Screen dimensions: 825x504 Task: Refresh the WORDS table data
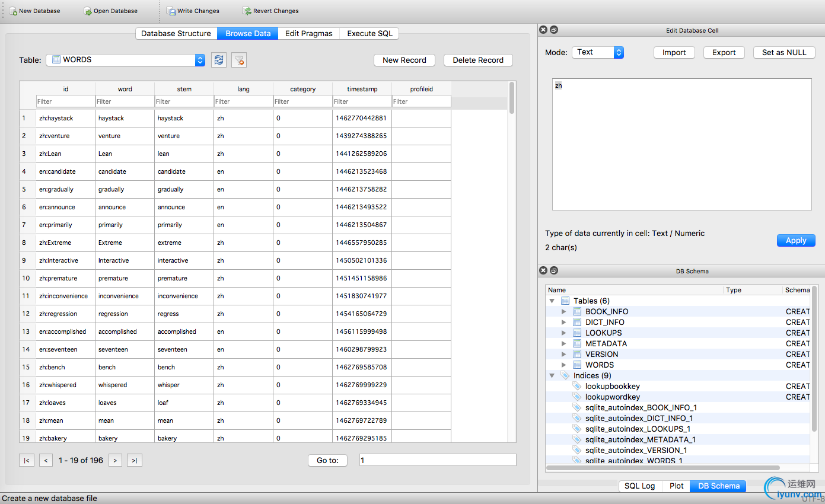point(219,60)
